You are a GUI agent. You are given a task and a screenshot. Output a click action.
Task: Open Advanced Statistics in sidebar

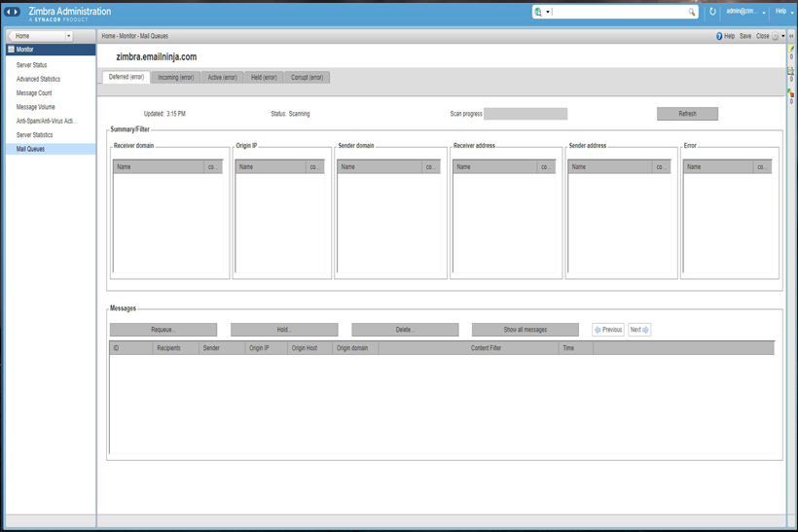pyautogui.click(x=38, y=79)
